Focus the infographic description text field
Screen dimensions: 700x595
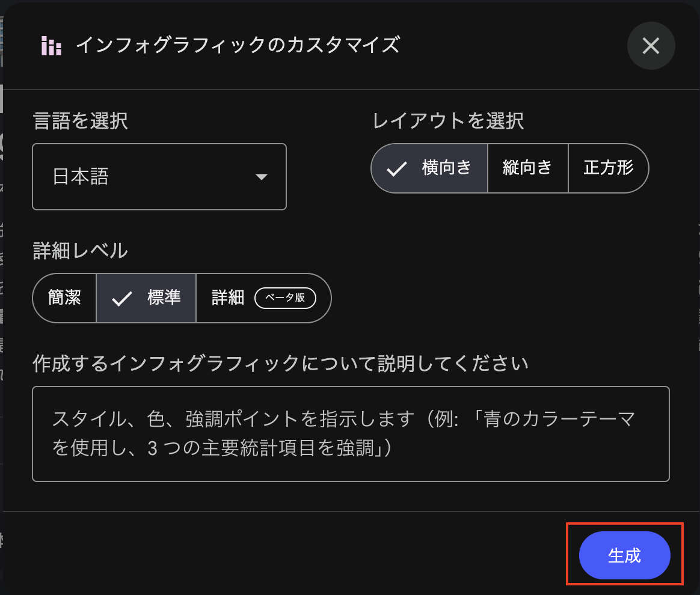tap(351, 433)
